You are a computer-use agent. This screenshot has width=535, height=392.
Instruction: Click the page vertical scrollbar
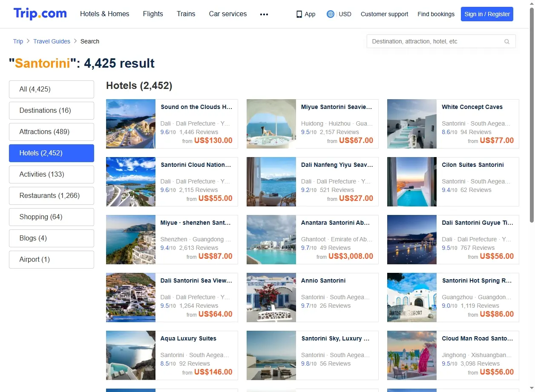pyautogui.click(x=532, y=115)
